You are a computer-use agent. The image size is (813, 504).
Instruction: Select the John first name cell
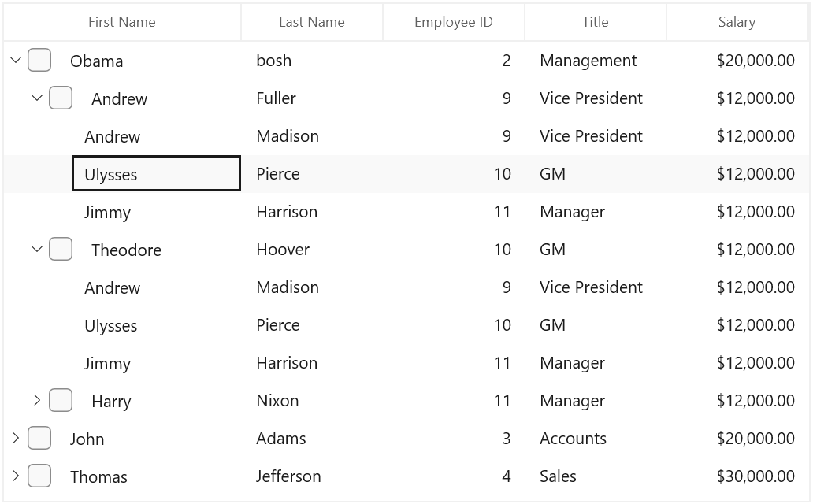click(87, 439)
